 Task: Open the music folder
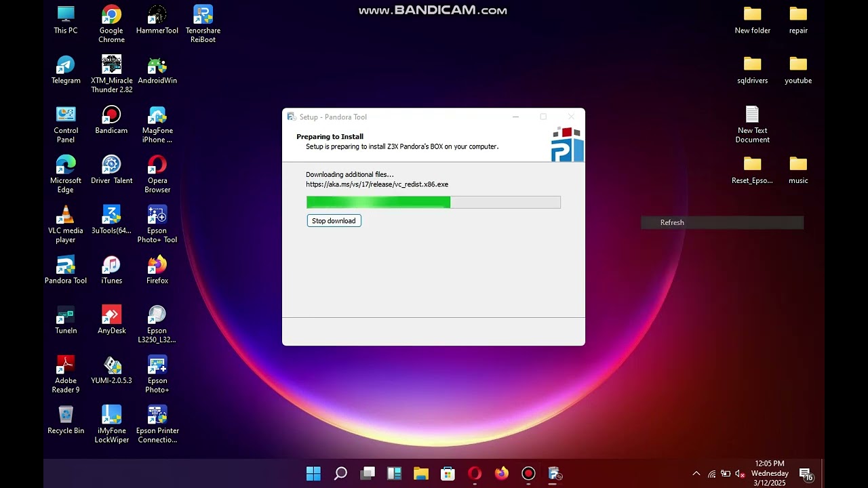798,170
